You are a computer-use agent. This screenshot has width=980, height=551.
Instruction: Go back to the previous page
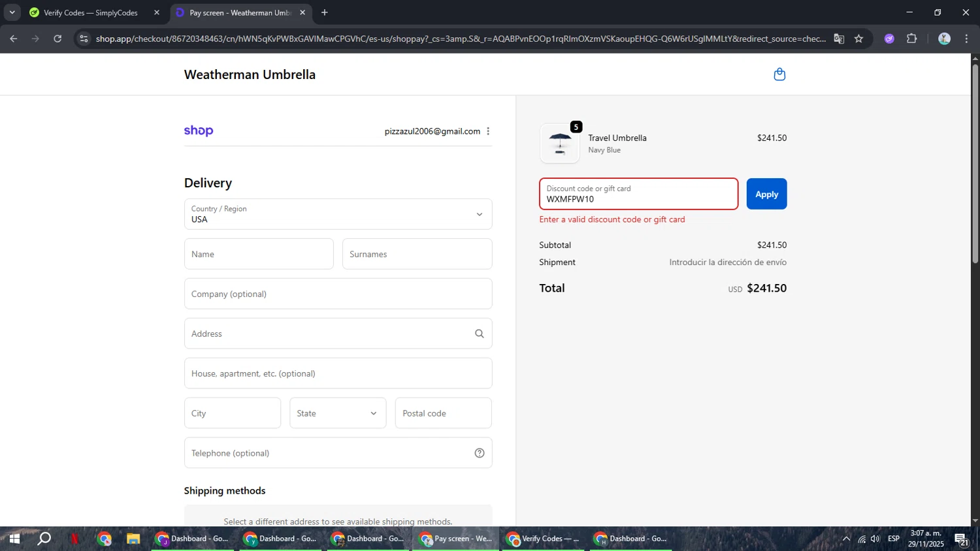[x=13, y=39]
